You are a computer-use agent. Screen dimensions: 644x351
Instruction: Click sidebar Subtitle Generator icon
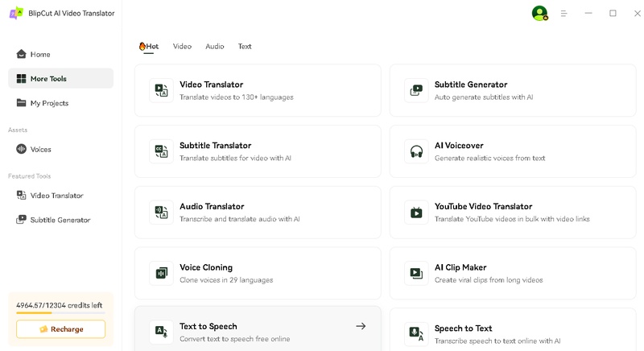(22, 219)
